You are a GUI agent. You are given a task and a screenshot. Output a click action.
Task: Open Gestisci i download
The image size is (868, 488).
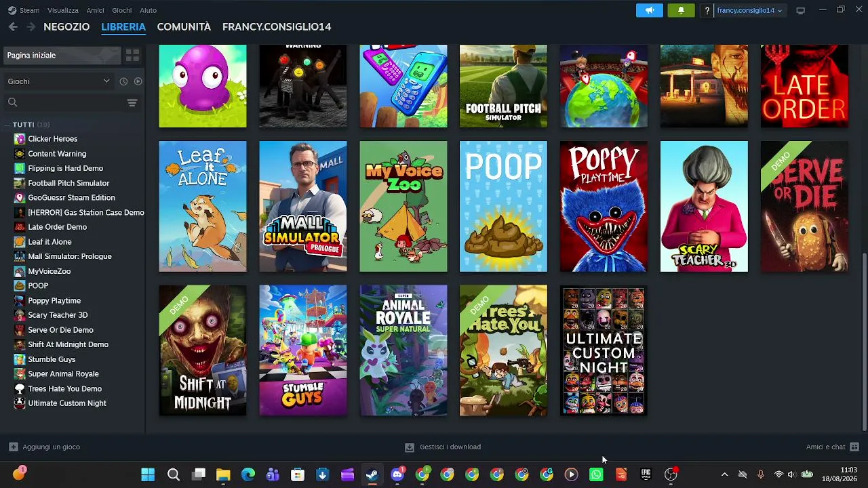coord(450,447)
